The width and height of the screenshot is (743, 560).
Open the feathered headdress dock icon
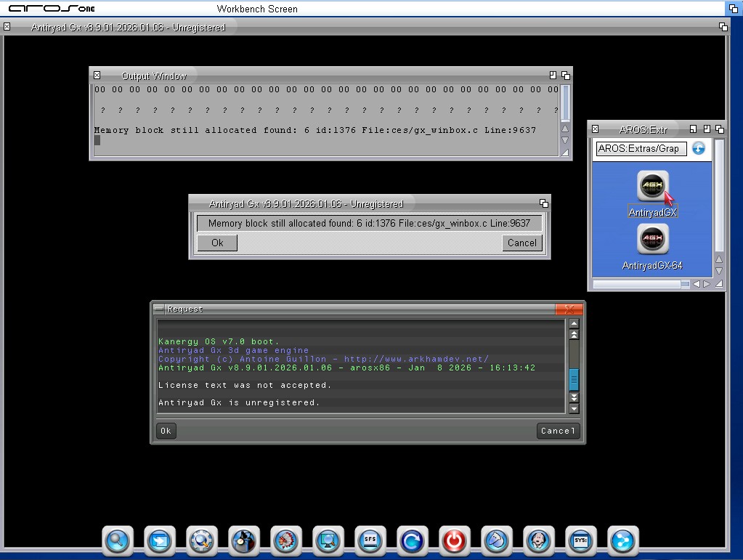pos(285,540)
